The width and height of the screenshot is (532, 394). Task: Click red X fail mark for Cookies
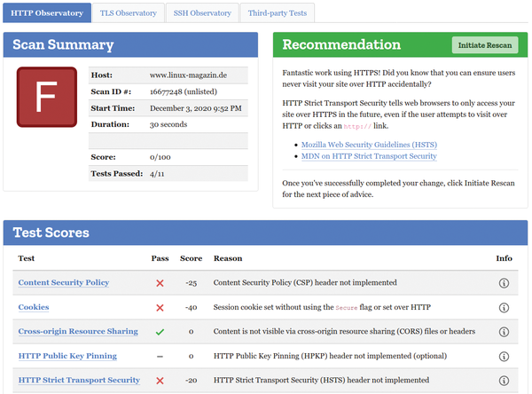[160, 307]
